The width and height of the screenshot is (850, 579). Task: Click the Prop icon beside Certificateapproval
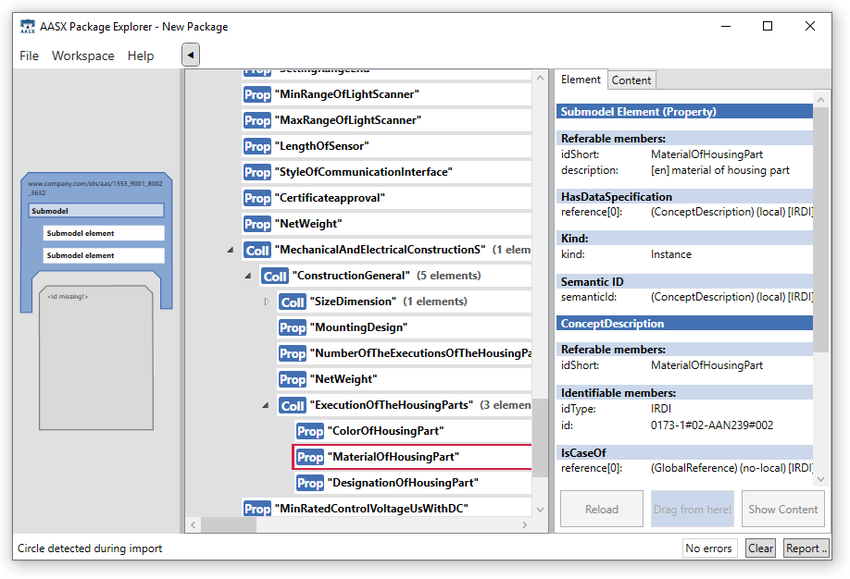pyautogui.click(x=257, y=198)
